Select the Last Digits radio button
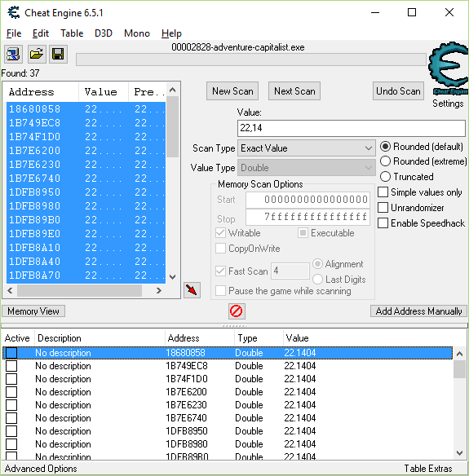This screenshot has height=476, width=469. (x=317, y=279)
